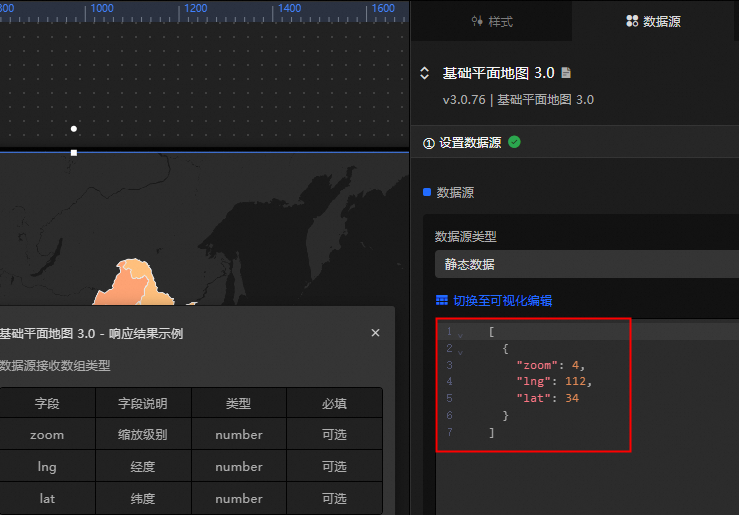Click the zoom field cell

pos(47,434)
